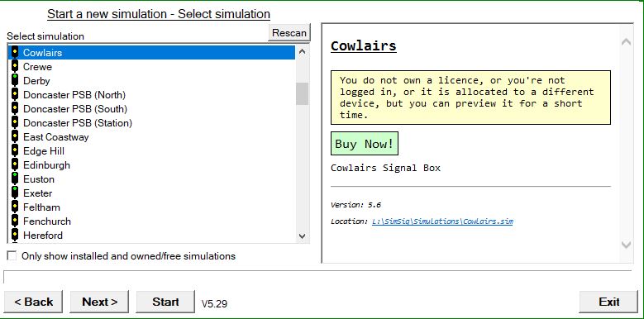Choose Doncaster PSB (South) from list
The height and width of the screenshot is (319, 644).
coord(151,109)
